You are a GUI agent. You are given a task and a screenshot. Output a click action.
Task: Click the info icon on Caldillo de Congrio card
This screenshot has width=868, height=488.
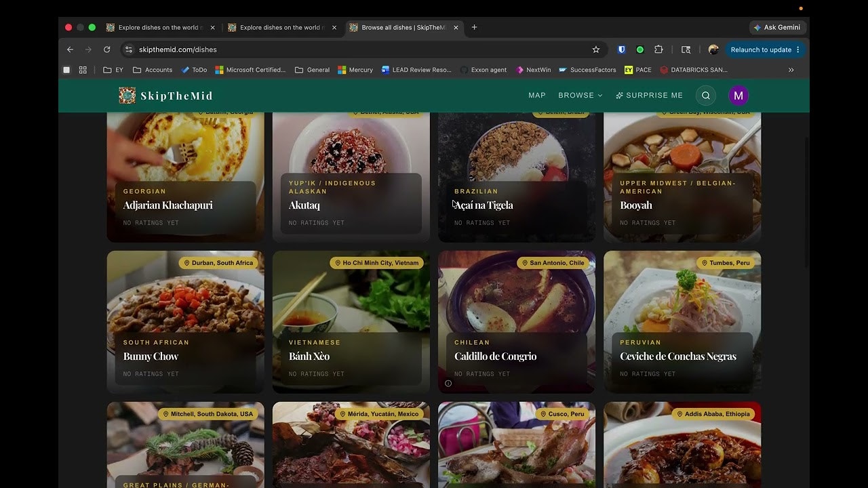[448, 384]
